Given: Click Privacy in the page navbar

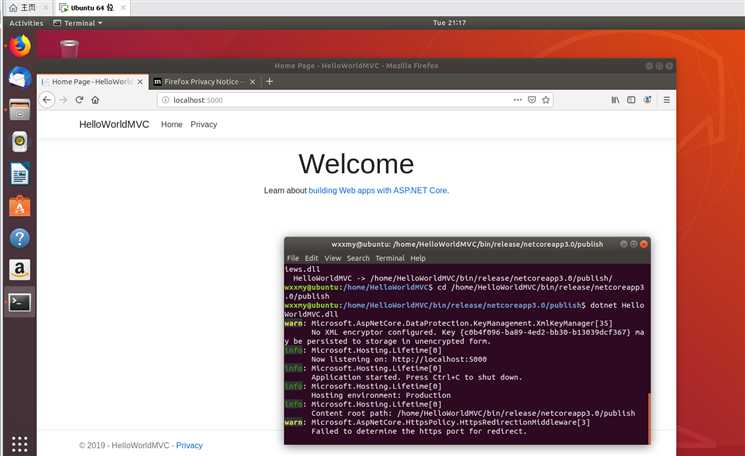Looking at the screenshot, I should pyautogui.click(x=204, y=124).
